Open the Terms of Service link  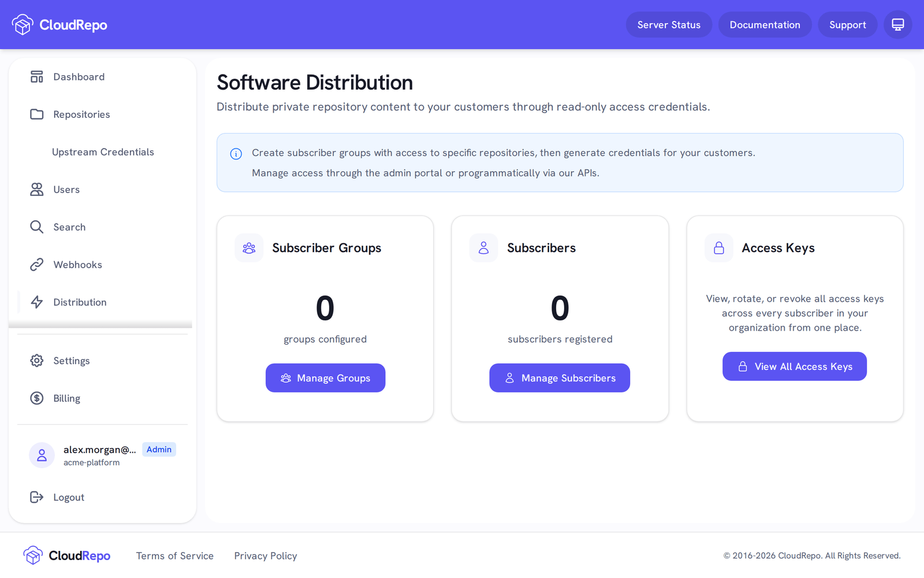[175, 556]
